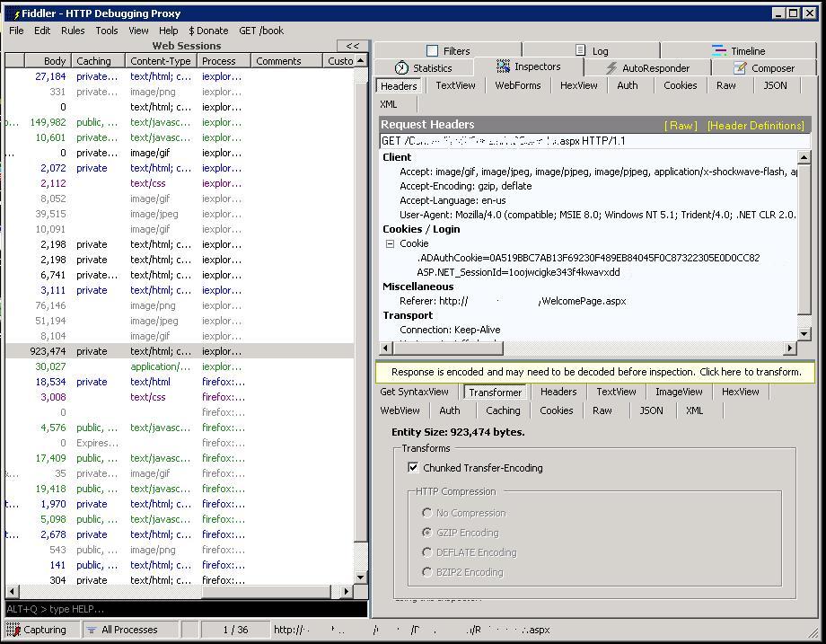Click the Inspectors tab icon

(504, 67)
